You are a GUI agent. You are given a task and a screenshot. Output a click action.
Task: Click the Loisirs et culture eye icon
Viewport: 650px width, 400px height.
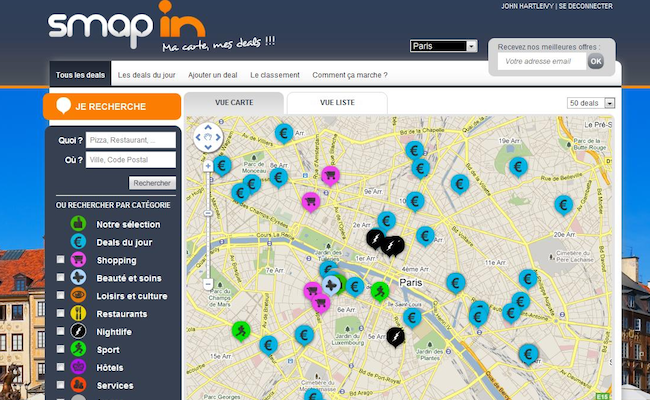[78, 296]
